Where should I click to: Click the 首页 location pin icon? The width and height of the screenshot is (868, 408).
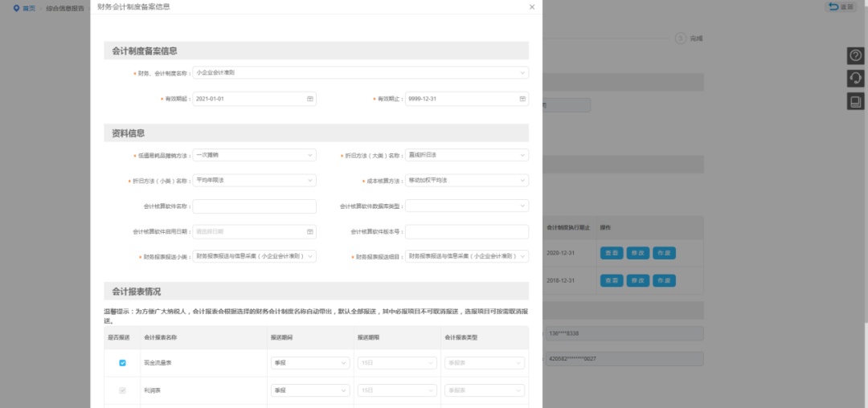pyautogui.click(x=16, y=7)
